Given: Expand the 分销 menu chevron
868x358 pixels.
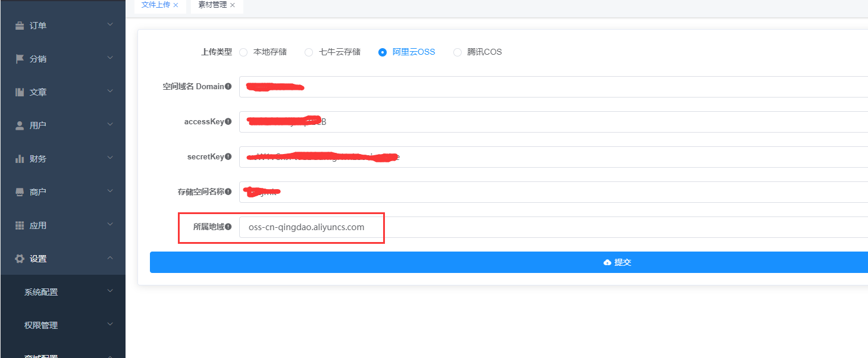Looking at the screenshot, I should [110, 58].
